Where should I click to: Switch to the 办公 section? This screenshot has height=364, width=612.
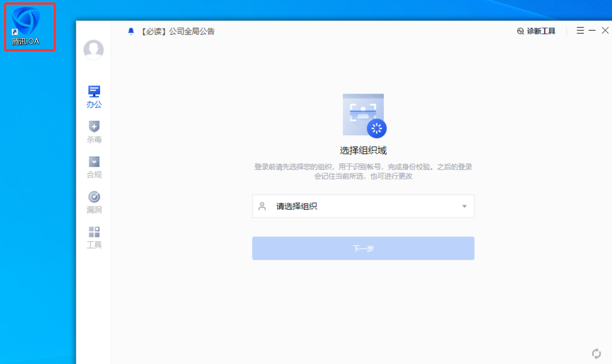pyautogui.click(x=94, y=97)
